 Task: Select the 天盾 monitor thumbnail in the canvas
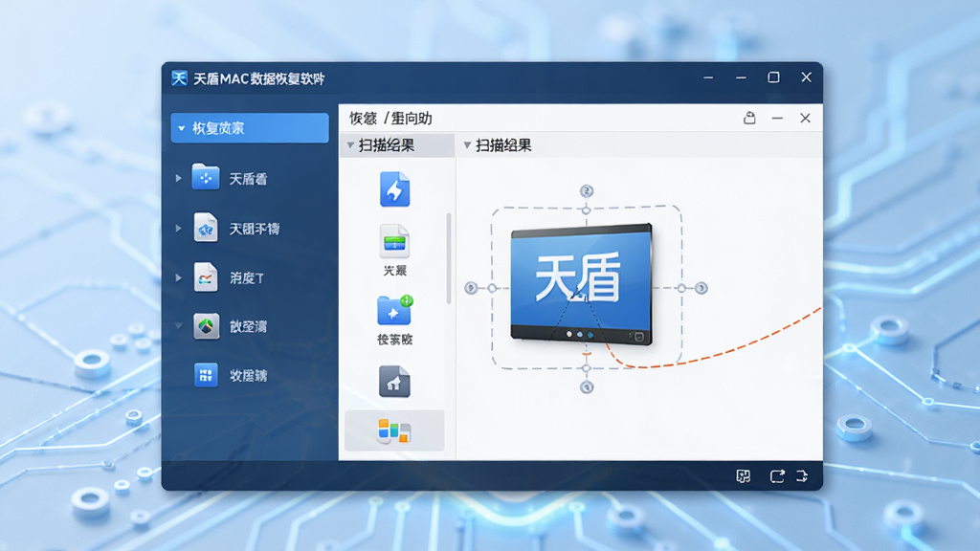point(581,284)
